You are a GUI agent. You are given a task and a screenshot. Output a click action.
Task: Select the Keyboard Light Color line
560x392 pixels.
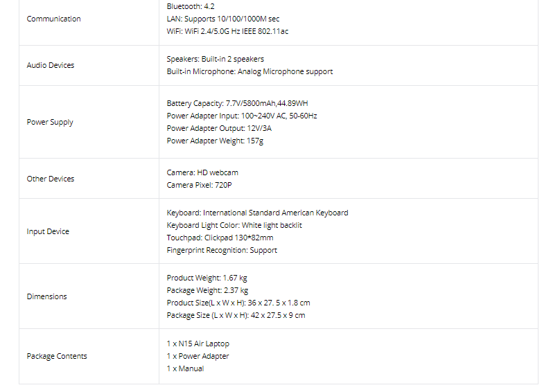click(234, 226)
